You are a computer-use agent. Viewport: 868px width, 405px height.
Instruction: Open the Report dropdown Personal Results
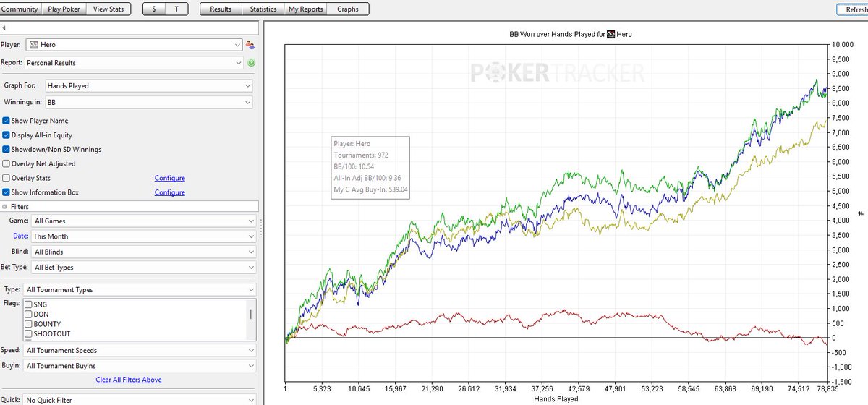pos(134,63)
